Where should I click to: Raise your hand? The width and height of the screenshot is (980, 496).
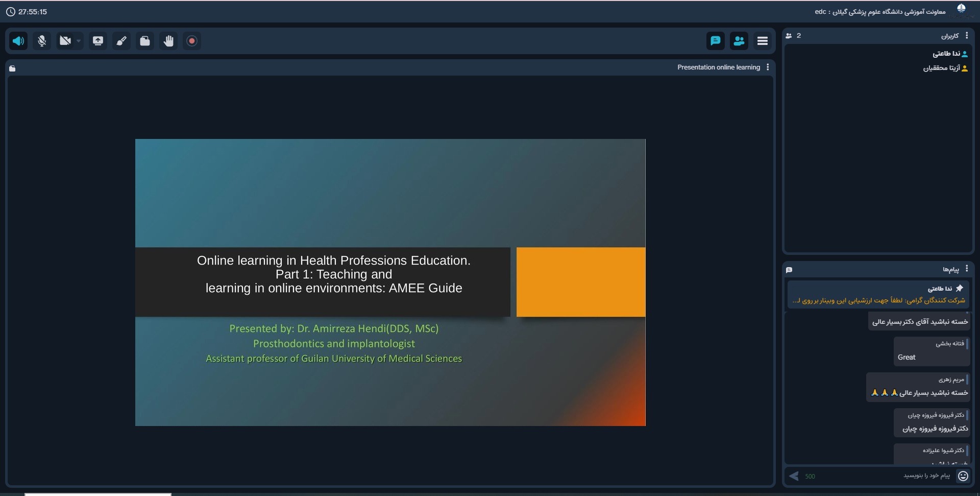(x=168, y=41)
